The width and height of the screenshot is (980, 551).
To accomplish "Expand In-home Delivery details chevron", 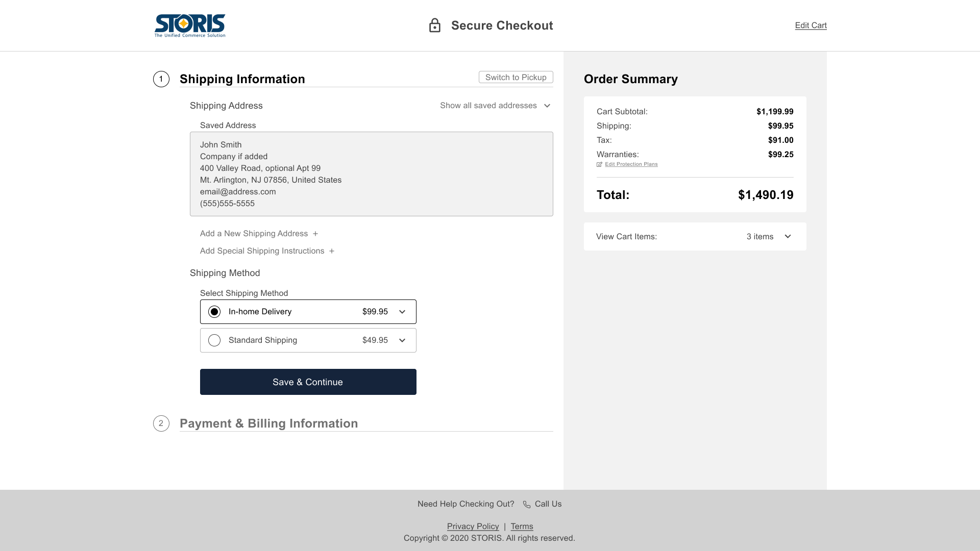I will [x=402, y=312].
